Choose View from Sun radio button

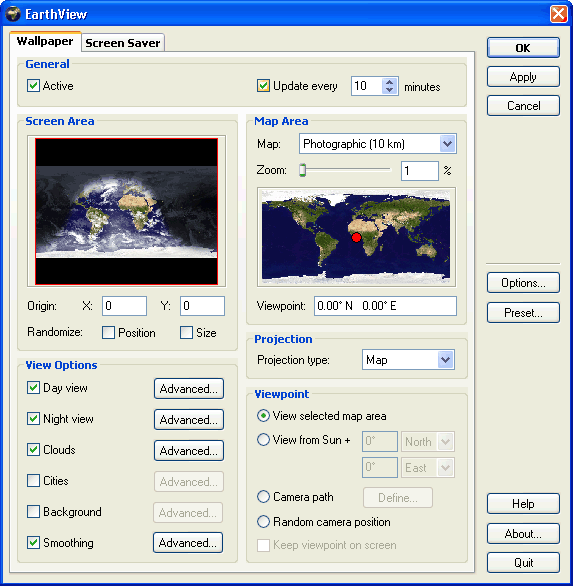(x=263, y=440)
